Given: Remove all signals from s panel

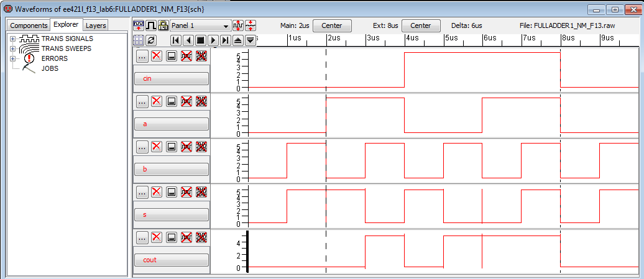Looking at the screenshot, I should 201,191.
